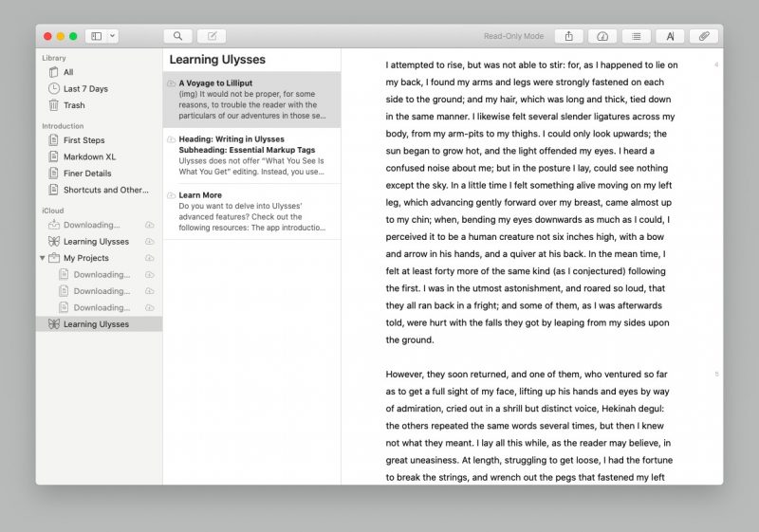Open the navigation outline list icon
759x532 pixels.
636,36
